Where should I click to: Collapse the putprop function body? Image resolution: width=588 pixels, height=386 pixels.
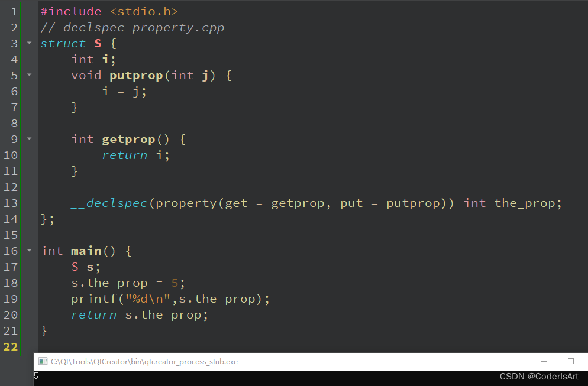(x=28, y=75)
